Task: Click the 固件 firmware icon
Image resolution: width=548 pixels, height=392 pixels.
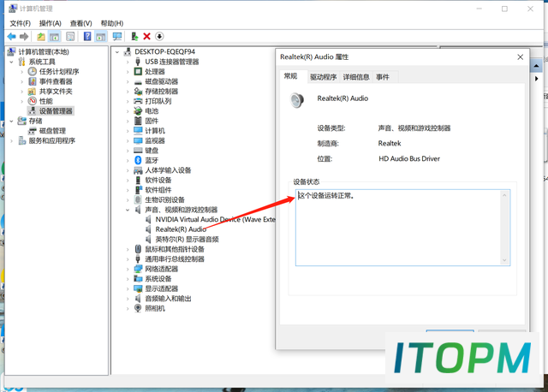Action: click(x=138, y=121)
